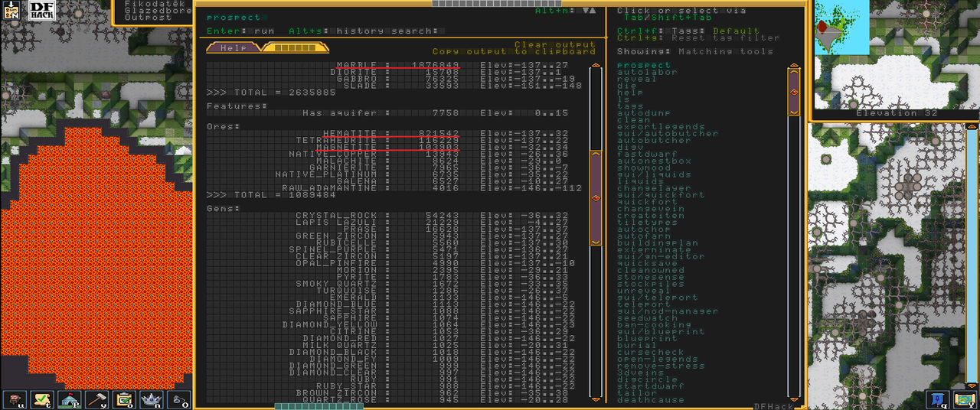The image size is (980, 410).
Task: Select 'gui/blueprint' in tools list
Action: pyautogui.click(x=661, y=333)
